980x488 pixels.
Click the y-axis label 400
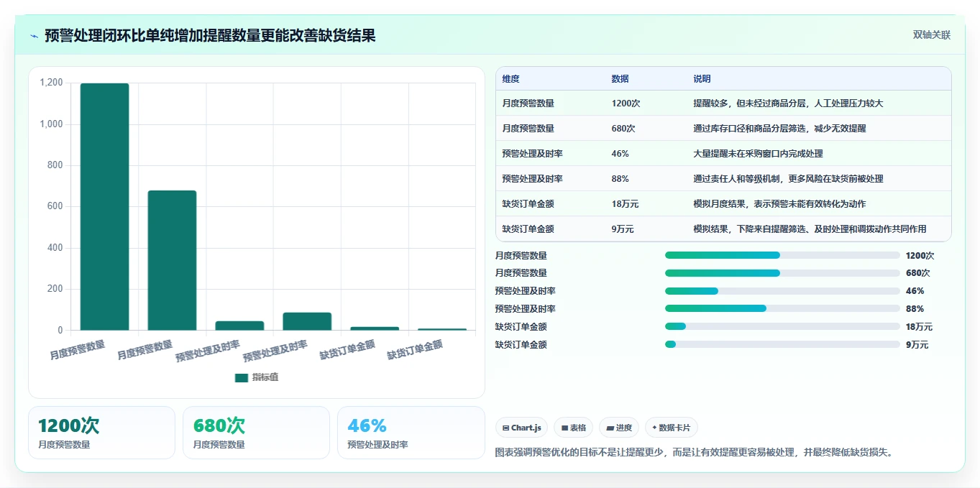tap(55, 248)
